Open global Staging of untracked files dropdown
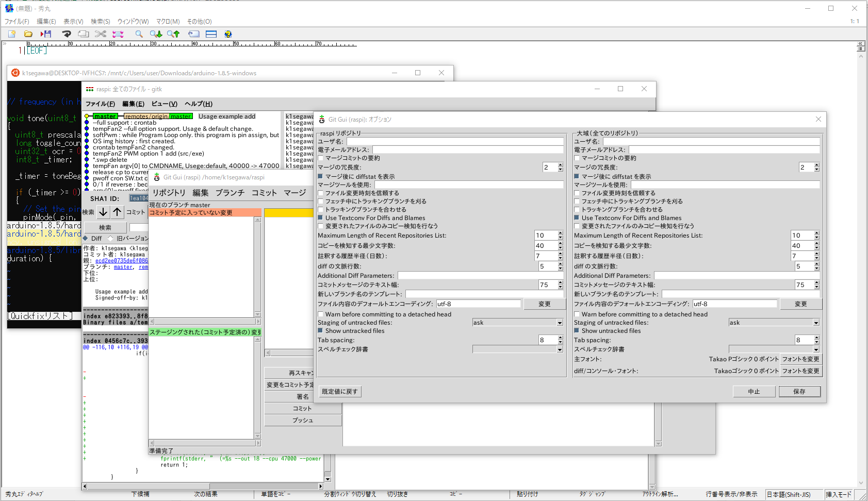868x501 pixels. coord(816,323)
